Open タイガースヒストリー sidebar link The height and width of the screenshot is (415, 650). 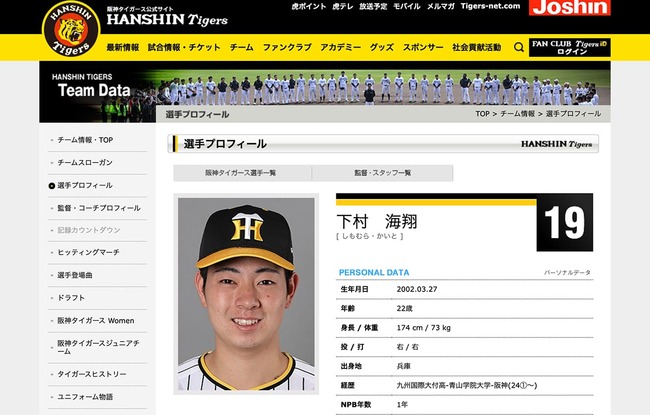92,374
